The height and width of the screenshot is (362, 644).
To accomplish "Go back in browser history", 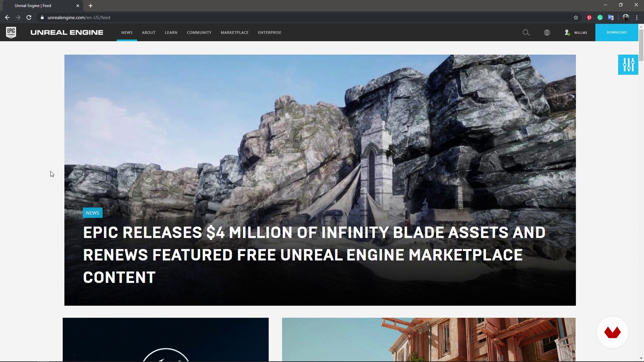I will coord(7,17).
